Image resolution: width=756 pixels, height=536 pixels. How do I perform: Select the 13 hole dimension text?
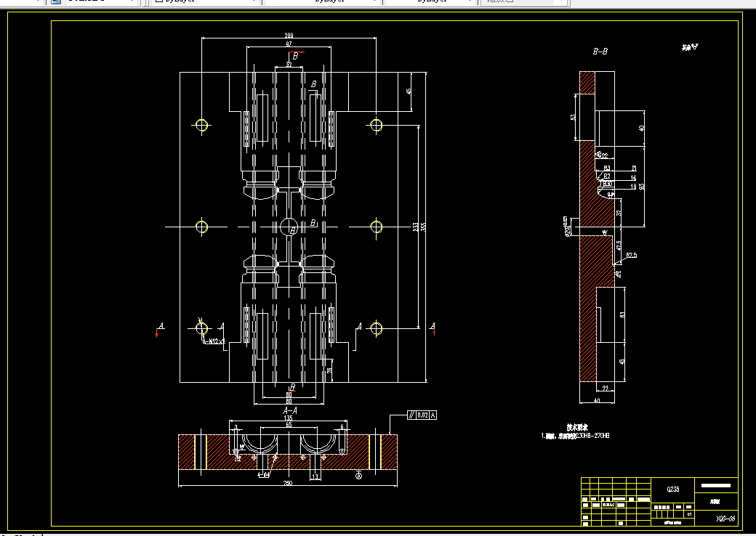[x=315, y=476]
